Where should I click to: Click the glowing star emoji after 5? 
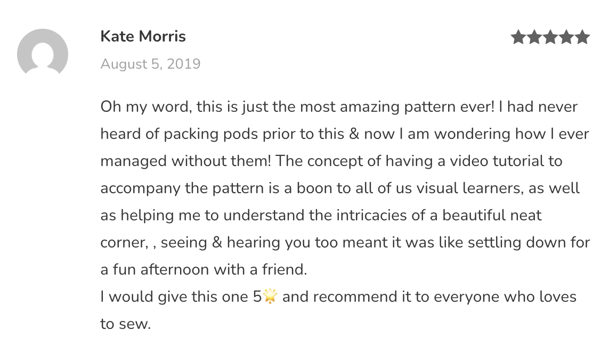271,296
